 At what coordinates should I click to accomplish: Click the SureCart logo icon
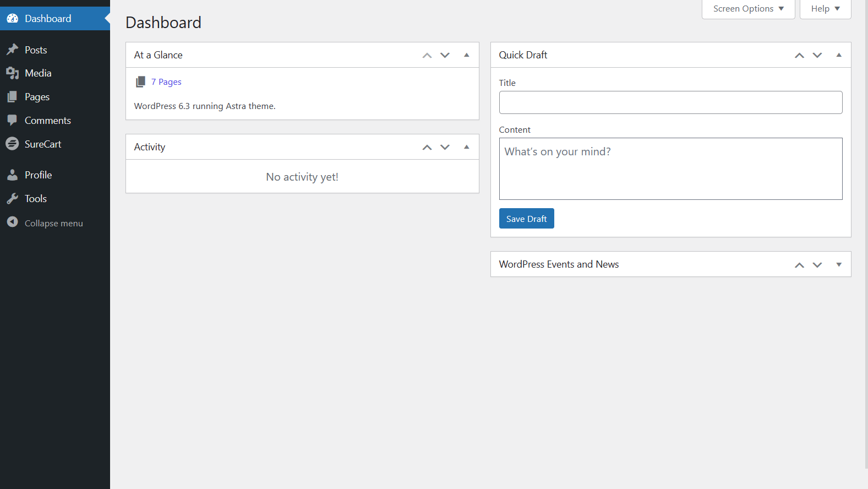point(12,144)
